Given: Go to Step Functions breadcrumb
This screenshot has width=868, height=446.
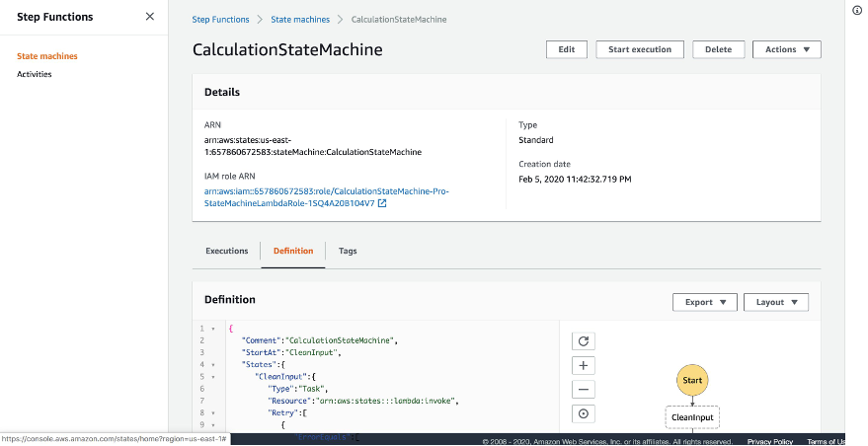Looking at the screenshot, I should click(x=220, y=20).
